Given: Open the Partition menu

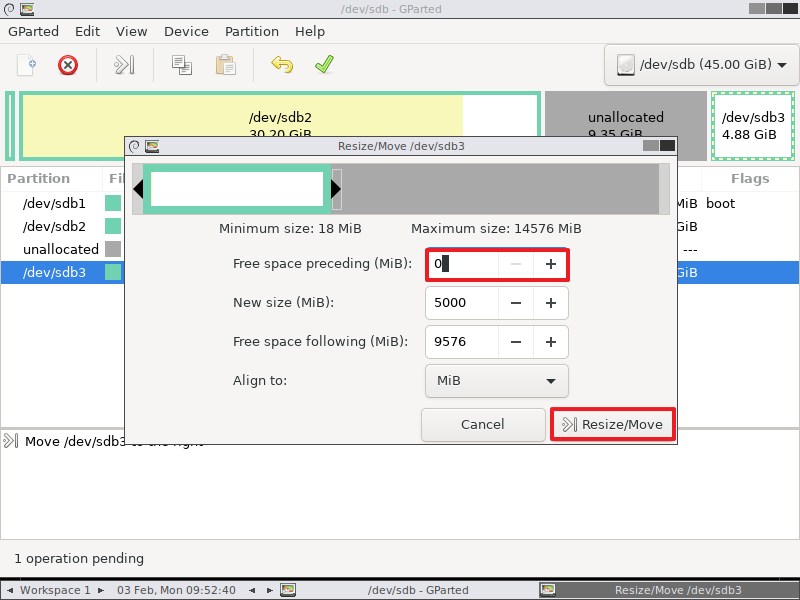Looking at the screenshot, I should (251, 31).
